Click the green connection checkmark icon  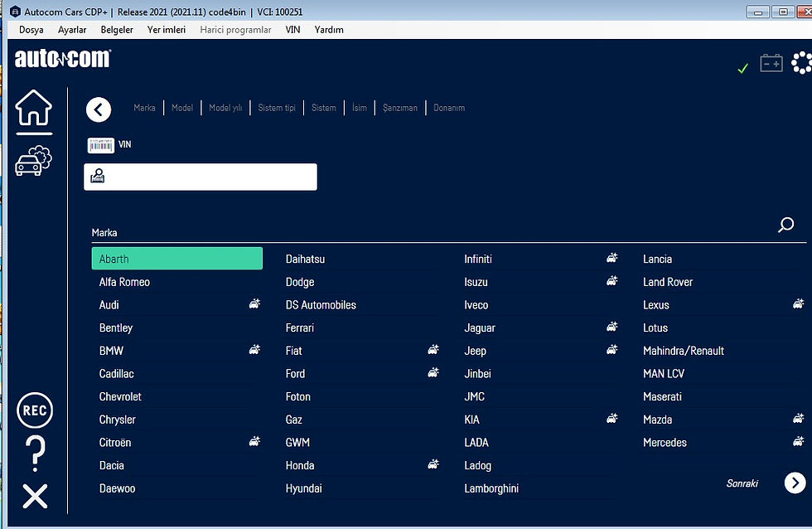point(743,68)
